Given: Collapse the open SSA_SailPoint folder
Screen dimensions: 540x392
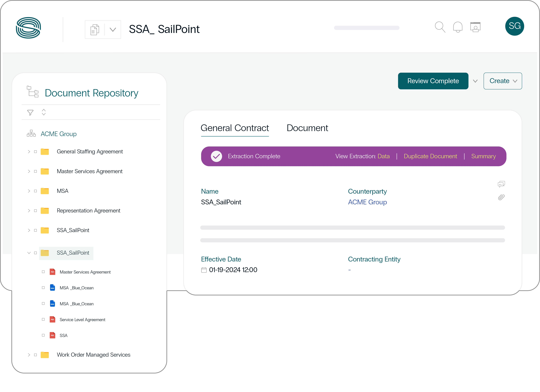Looking at the screenshot, I should coord(29,253).
